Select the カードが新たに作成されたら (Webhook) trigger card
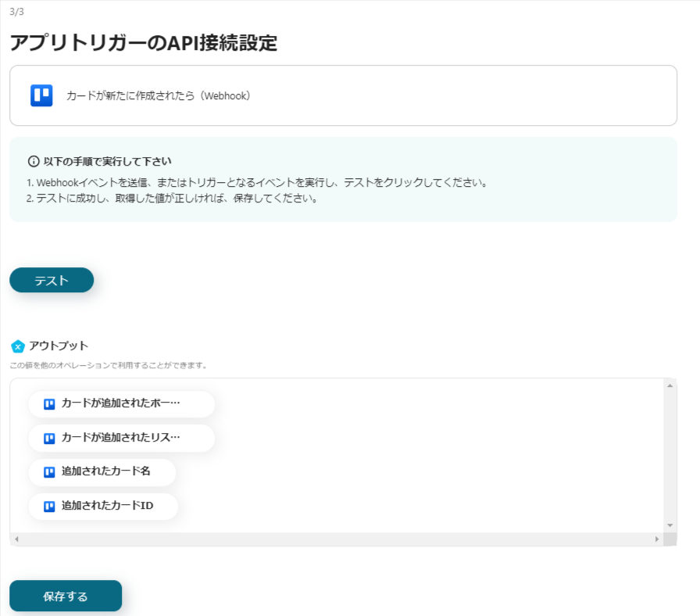 click(343, 95)
